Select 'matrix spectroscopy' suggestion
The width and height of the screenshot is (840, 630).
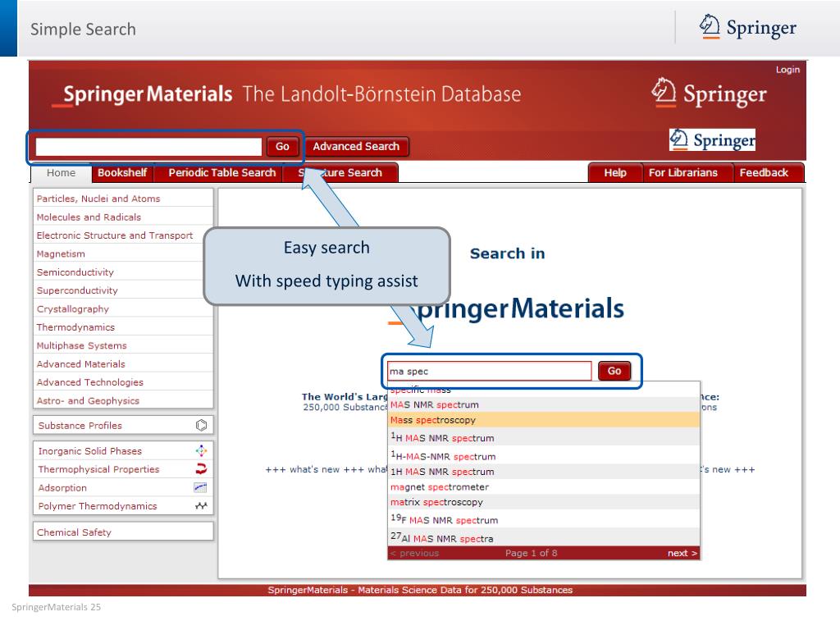544,502
